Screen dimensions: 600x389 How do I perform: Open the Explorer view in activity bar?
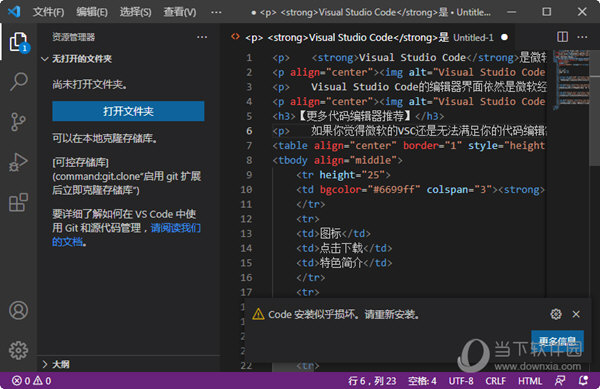[18, 42]
